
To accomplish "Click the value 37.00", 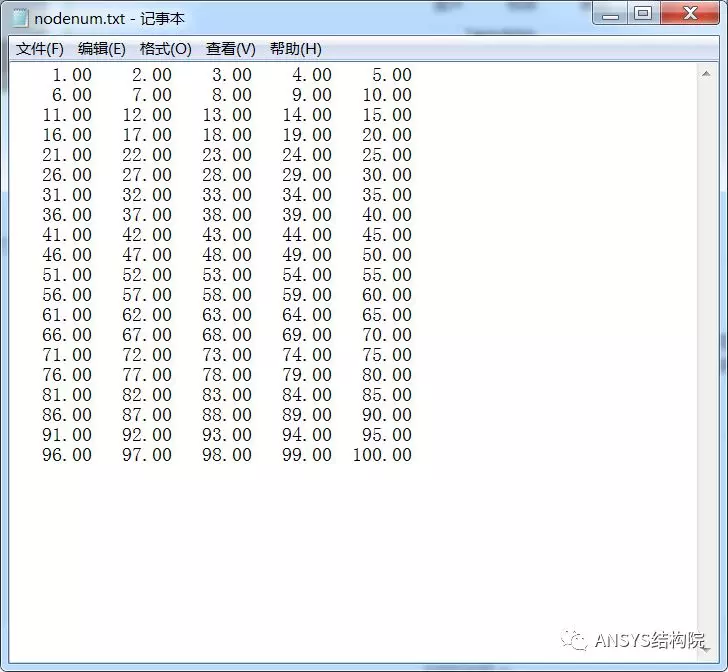I will pos(147,215).
